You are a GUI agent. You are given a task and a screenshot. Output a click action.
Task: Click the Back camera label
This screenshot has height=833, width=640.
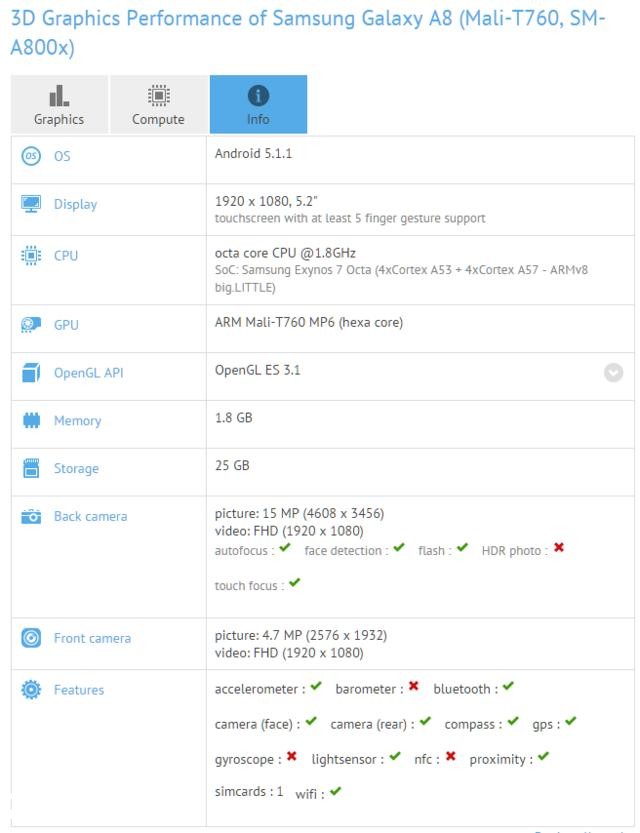pos(90,516)
